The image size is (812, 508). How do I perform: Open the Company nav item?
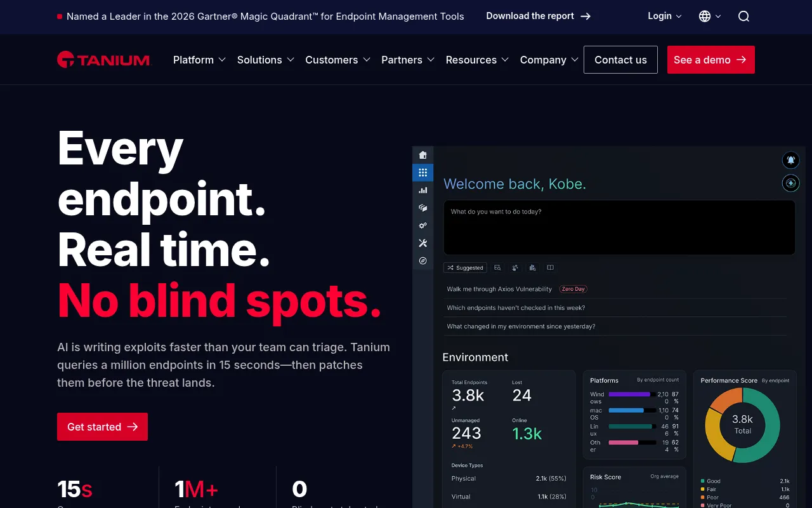pyautogui.click(x=543, y=60)
